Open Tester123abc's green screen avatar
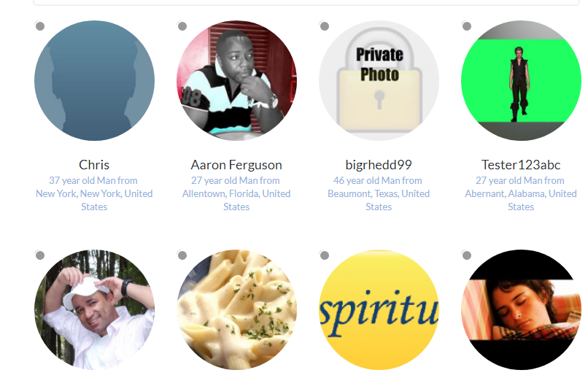This screenshot has height=389, width=588. (521, 81)
